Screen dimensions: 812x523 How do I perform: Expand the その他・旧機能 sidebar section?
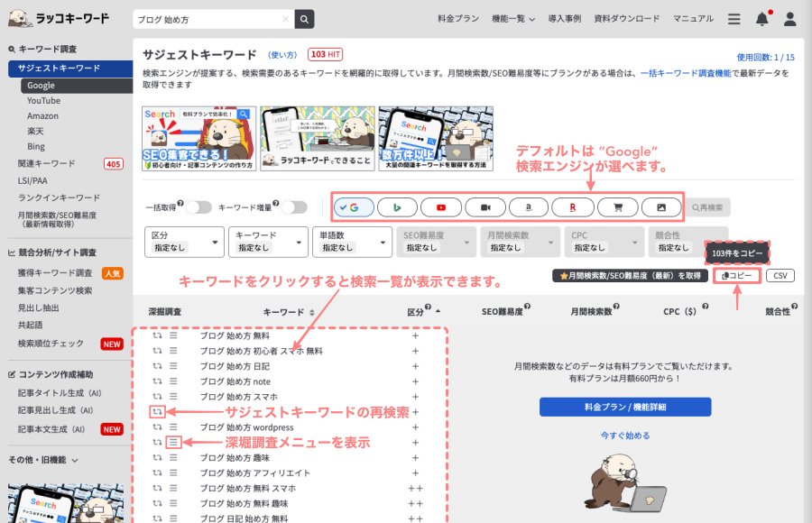[43, 460]
